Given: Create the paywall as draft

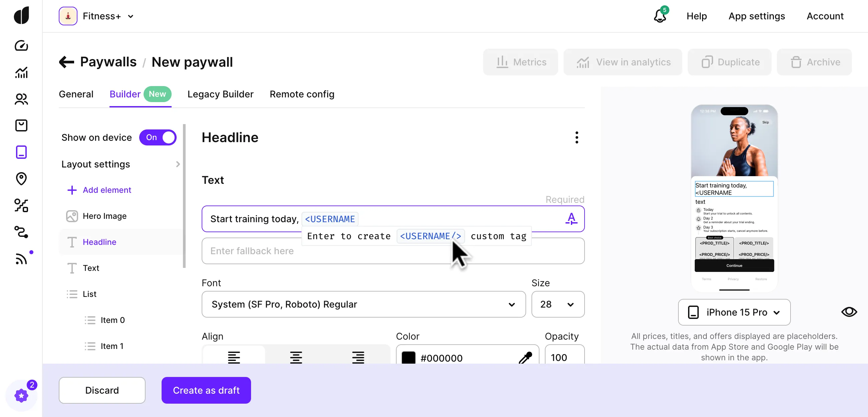Looking at the screenshot, I should (x=206, y=390).
